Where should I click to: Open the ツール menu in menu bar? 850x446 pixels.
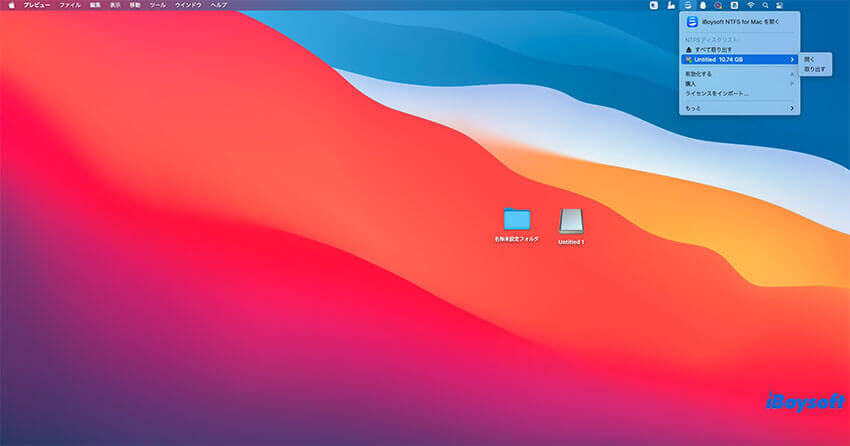coord(157,5)
